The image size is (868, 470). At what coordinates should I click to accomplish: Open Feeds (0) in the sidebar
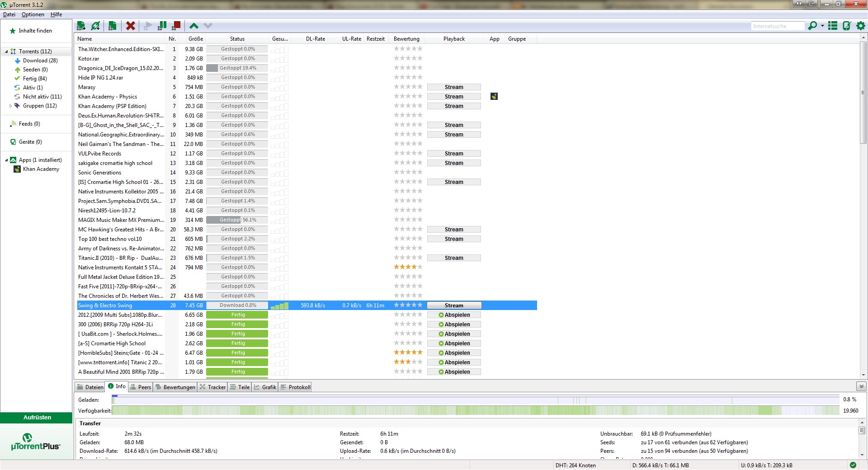point(29,124)
